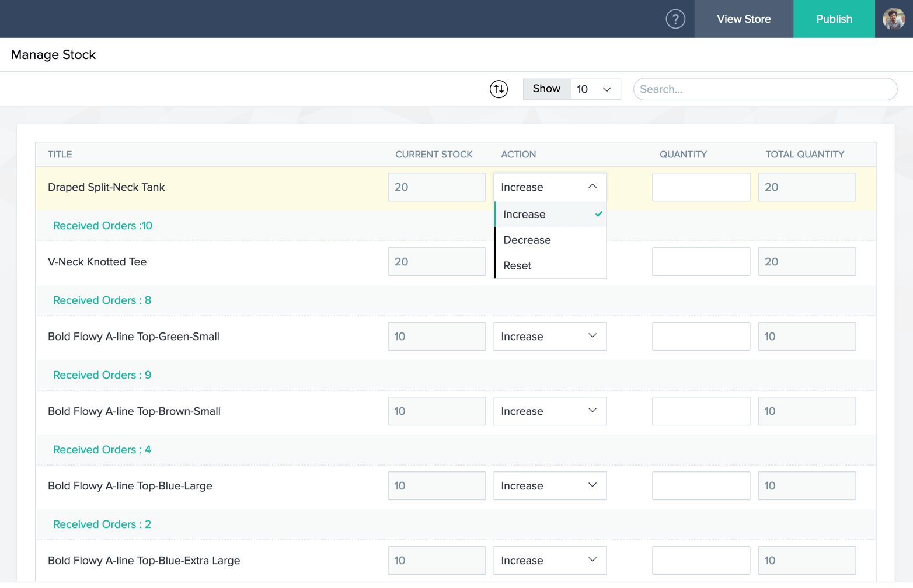Image resolution: width=913 pixels, height=588 pixels.
Task: Focus quantity field for V-Neck Knotted Tee
Action: click(701, 262)
